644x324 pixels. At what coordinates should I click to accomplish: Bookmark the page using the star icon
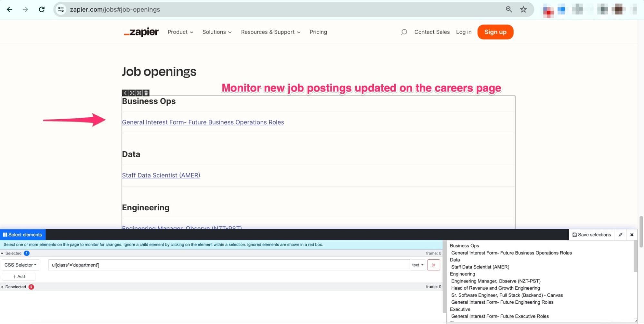pyautogui.click(x=523, y=9)
